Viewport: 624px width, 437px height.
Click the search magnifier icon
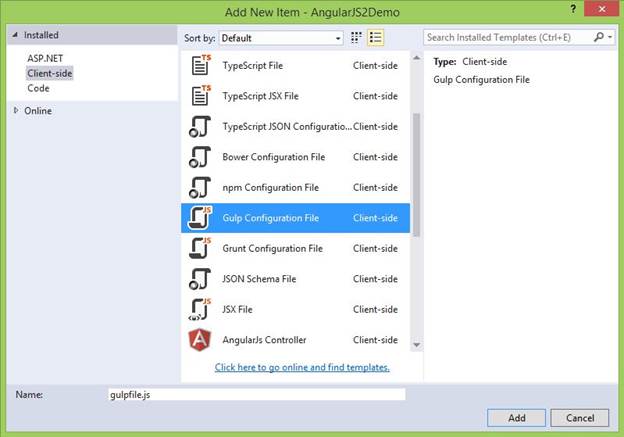(x=599, y=37)
